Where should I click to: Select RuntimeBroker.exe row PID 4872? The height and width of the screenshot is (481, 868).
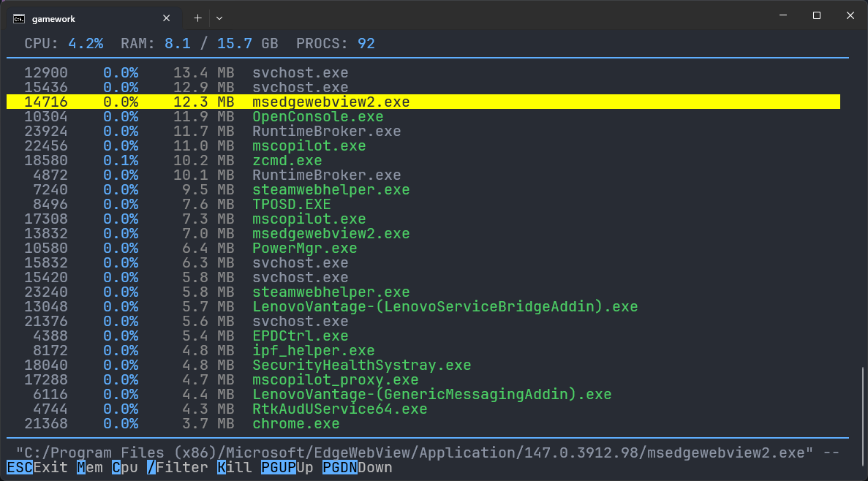[423, 175]
